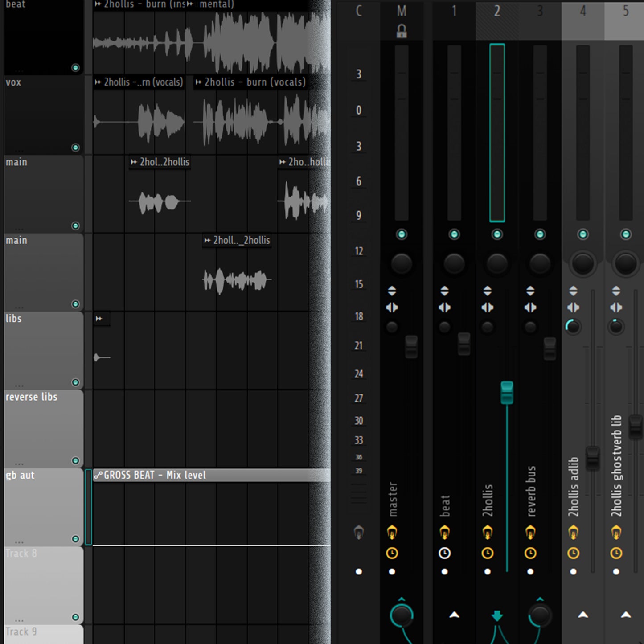This screenshot has height=644, width=644.
Task: Click the effects slots icon on 2hollis track
Action: click(x=488, y=532)
